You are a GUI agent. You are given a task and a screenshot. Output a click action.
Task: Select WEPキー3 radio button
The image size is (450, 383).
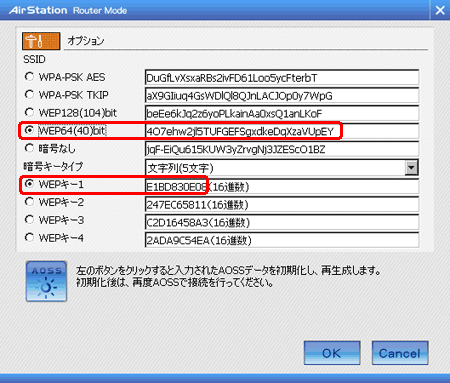(29, 220)
